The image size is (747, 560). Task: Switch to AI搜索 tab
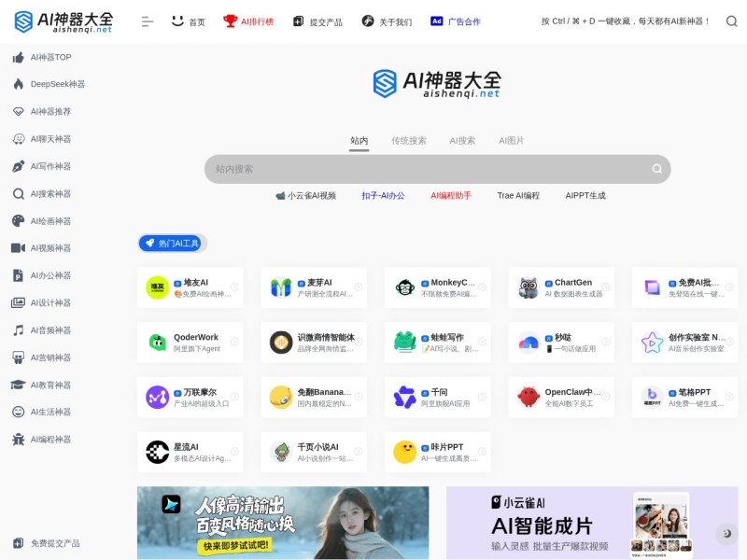coord(462,141)
